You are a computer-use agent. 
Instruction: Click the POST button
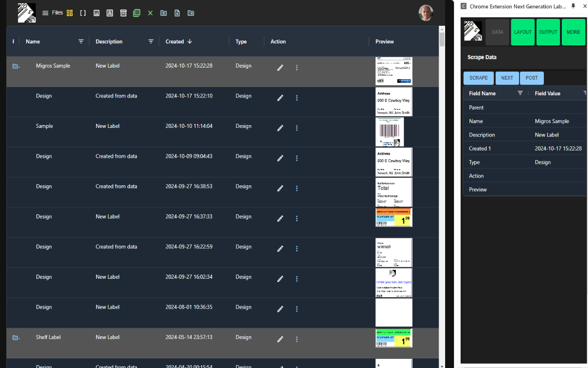point(532,78)
